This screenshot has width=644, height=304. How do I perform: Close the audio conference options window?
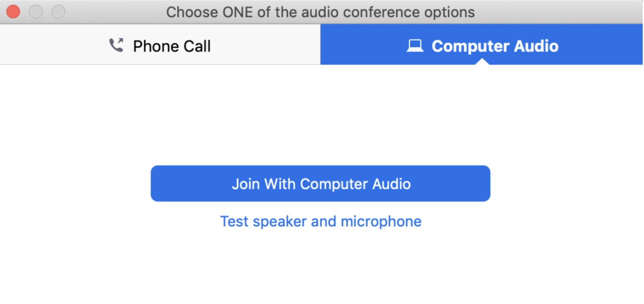[x=13, y=11]
